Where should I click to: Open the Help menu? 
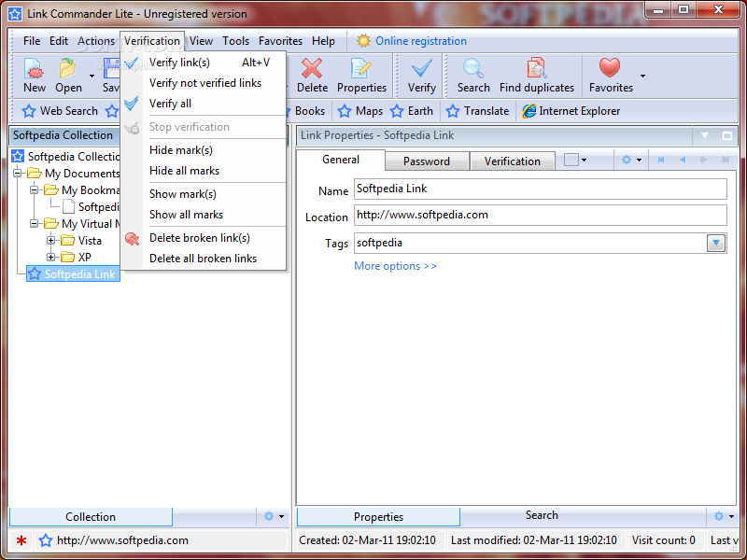(x=323, y=41)
